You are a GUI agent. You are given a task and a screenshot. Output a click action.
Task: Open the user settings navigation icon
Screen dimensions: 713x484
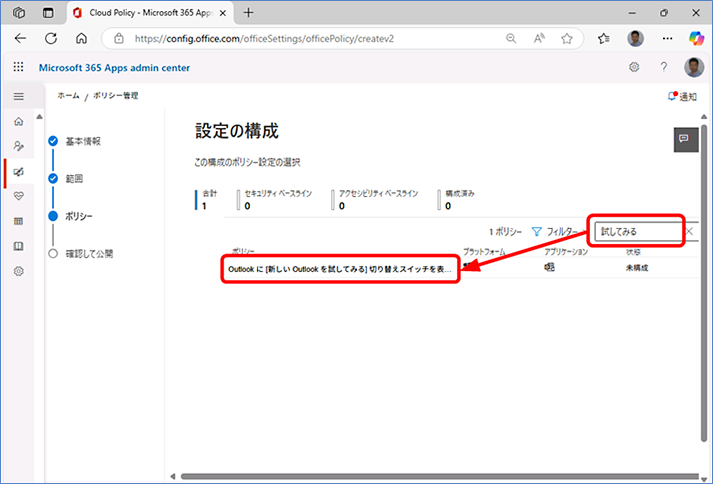tap(19, 146)
